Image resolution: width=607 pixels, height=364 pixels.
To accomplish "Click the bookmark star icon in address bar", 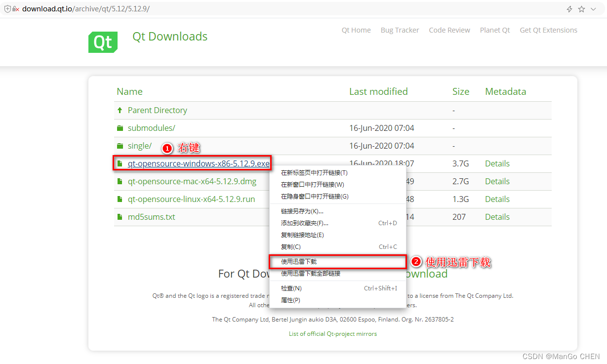I will click(x=581, y=9).
